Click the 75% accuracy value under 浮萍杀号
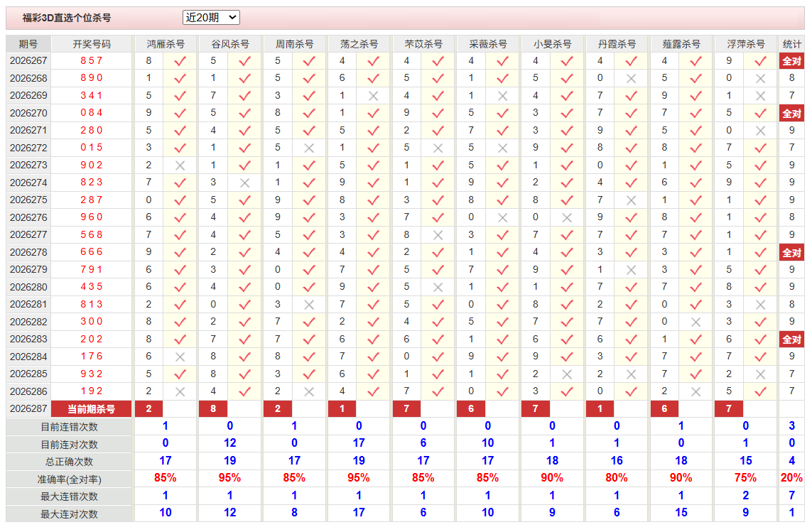Image resolution: width=812 pixels, height=532 pixels. [746, 478]
